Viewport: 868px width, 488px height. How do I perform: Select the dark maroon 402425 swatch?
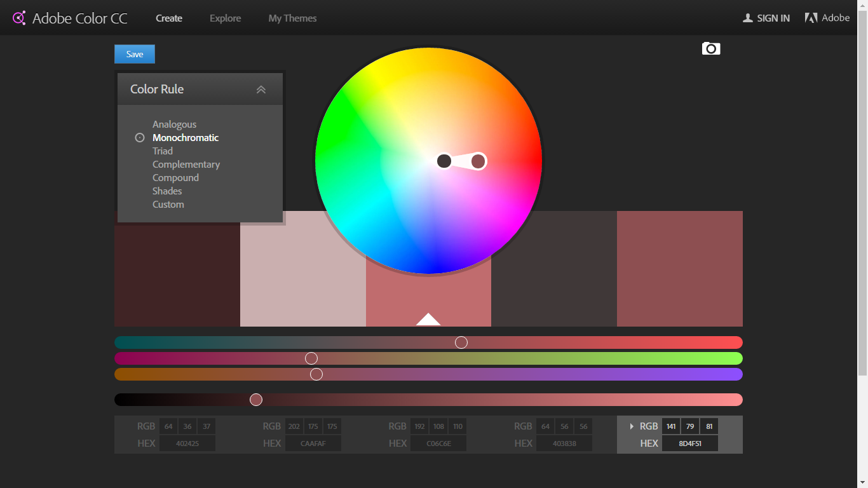point(177,274)
